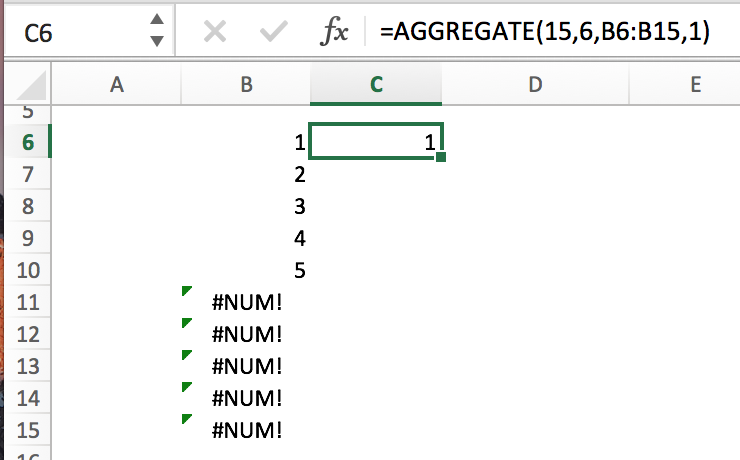Click the Name Box down arrow

pos(156,41)
